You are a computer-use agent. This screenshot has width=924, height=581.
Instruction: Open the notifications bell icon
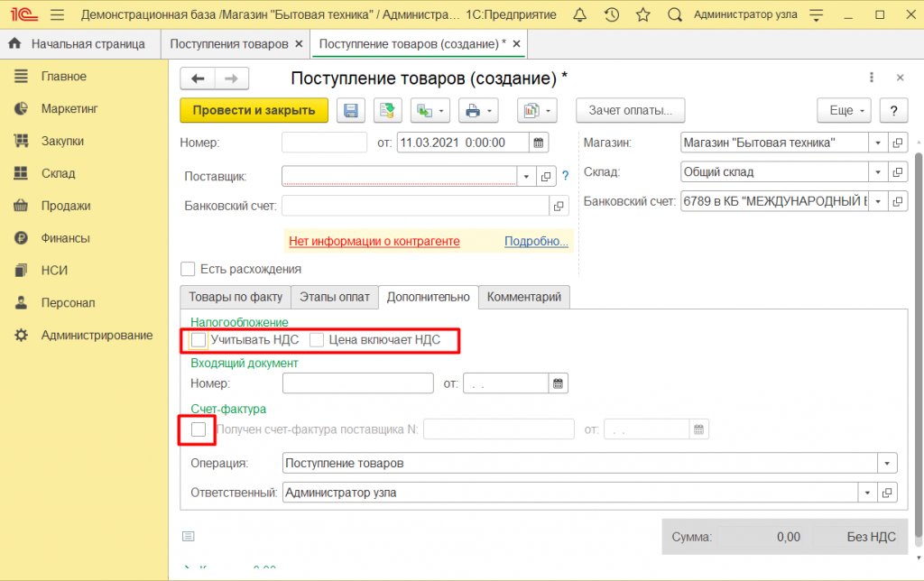click(579, 14)
